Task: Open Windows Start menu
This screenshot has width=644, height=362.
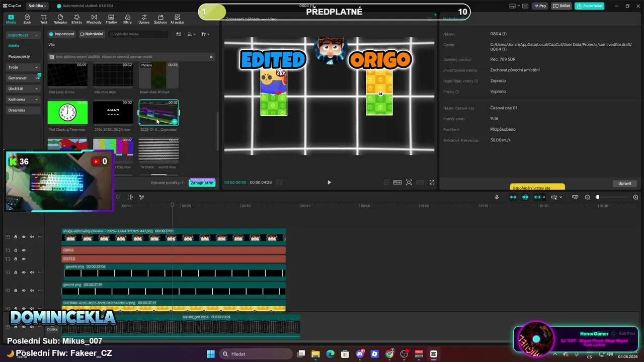Action: pyautogui.click(x=210, y=354)
